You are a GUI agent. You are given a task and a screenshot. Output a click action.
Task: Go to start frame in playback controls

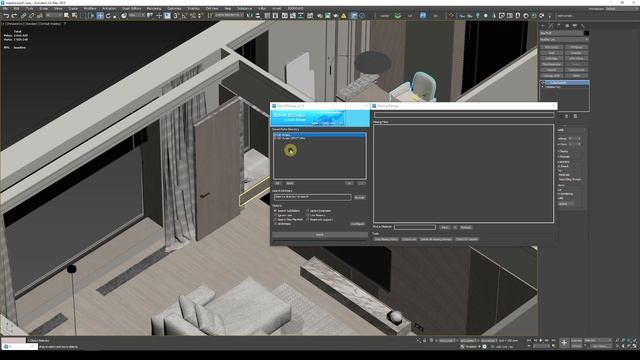tap(529, 340)
